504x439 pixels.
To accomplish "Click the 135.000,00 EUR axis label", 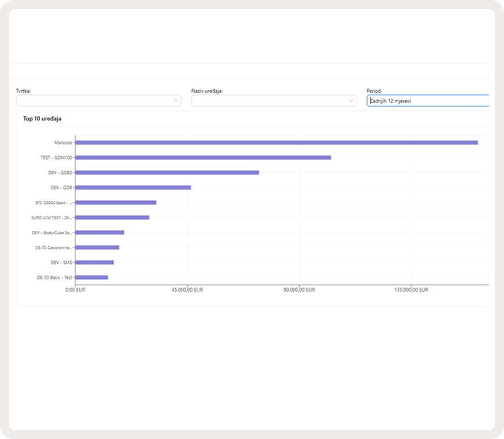I will [x=411, y=289].
